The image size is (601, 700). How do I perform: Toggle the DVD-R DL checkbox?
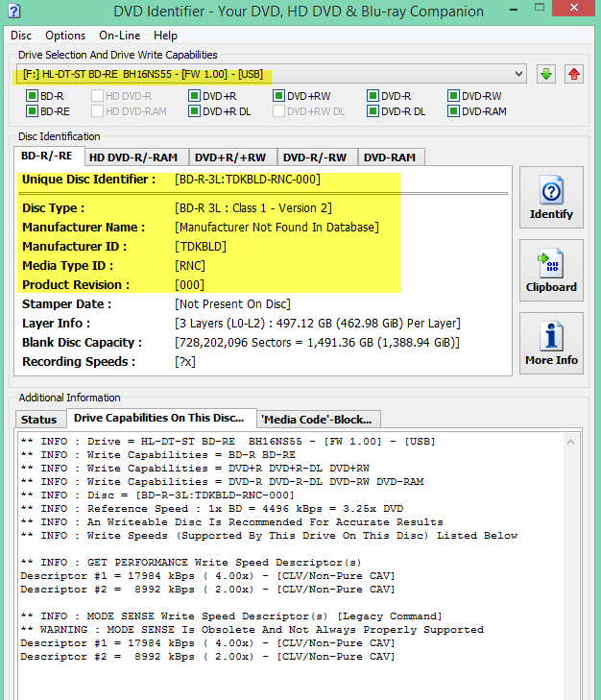click(x=373, y=111)
